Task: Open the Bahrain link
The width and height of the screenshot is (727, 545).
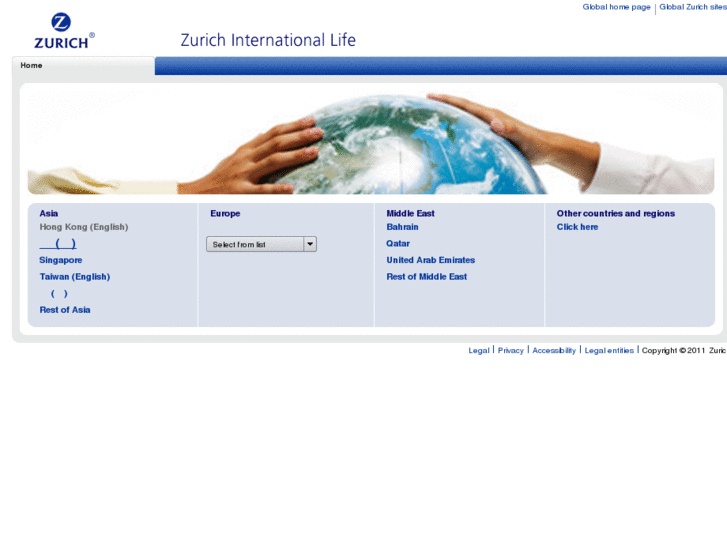Action: point(402,227)
